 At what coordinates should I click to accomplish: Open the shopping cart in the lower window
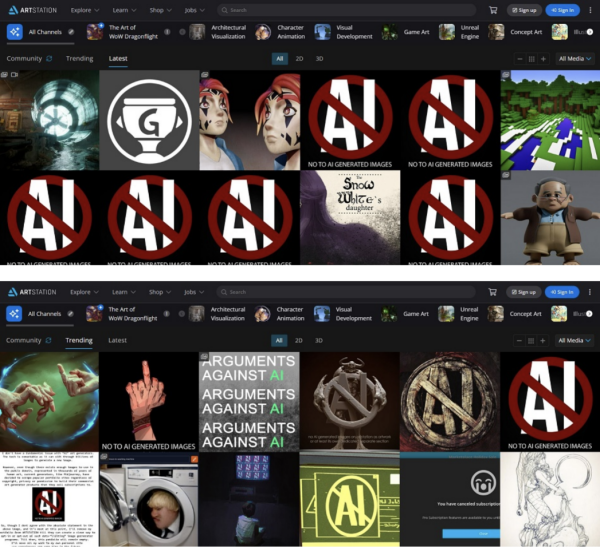click(x=492, y=292)
